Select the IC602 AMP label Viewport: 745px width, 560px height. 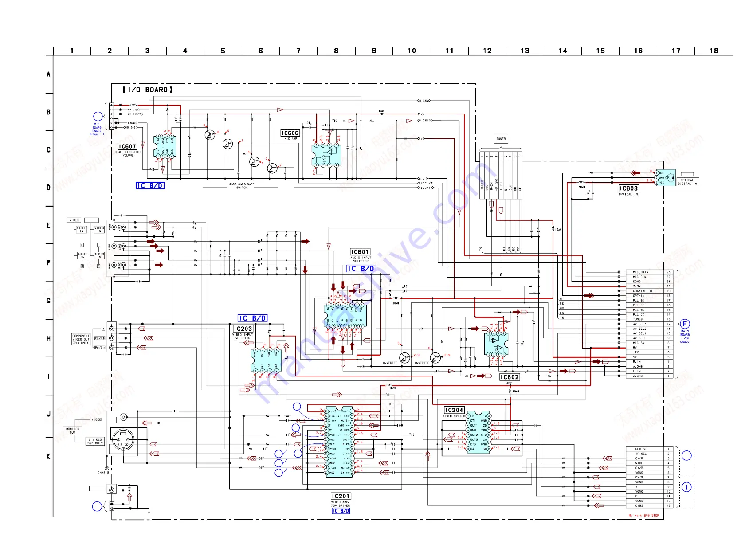[x=509, y=379]
